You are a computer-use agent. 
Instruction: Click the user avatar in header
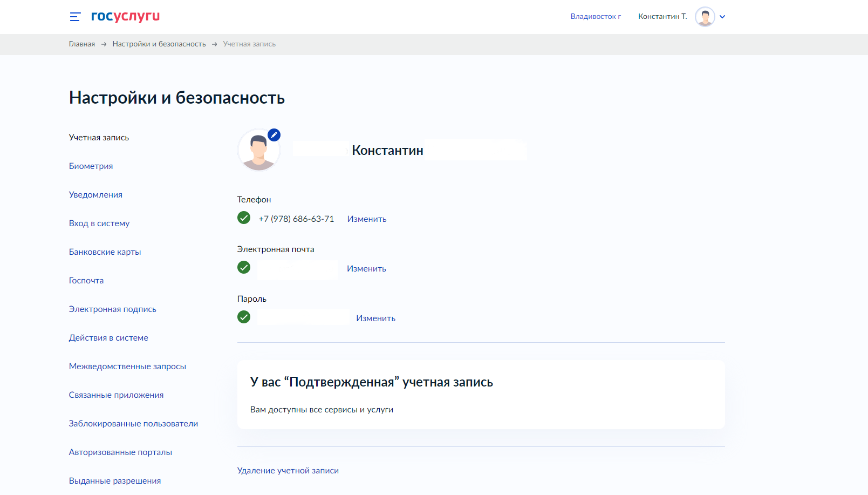705,17
